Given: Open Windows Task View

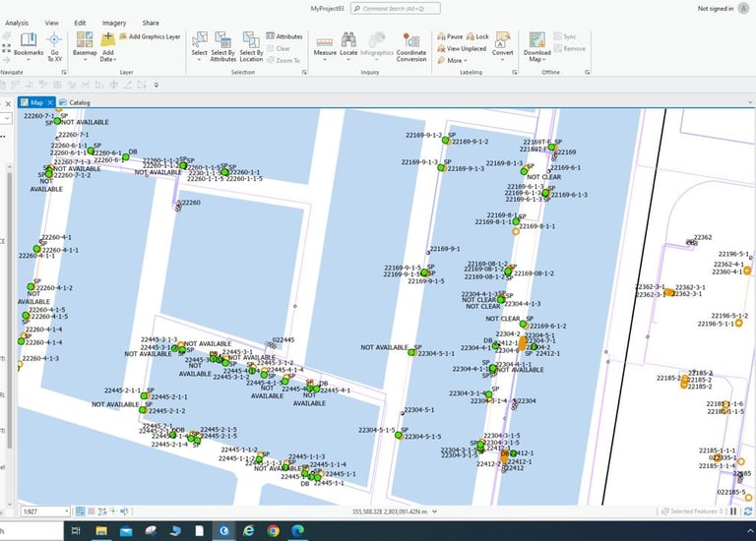Looking at the screenshot, I should [x=76, y=531].
